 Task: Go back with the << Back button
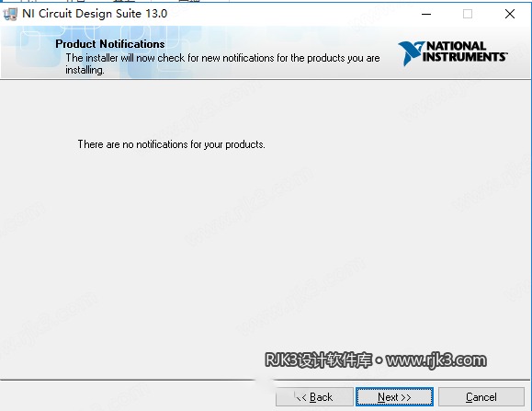pos(314,396)
